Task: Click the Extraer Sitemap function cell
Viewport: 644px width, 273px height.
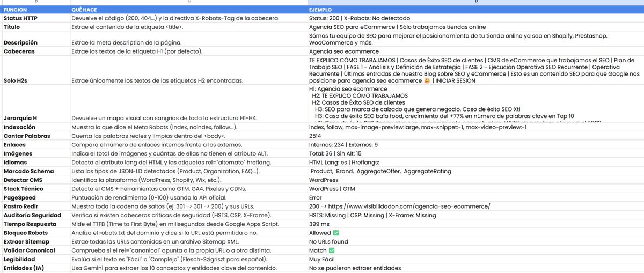Action: 35,241
